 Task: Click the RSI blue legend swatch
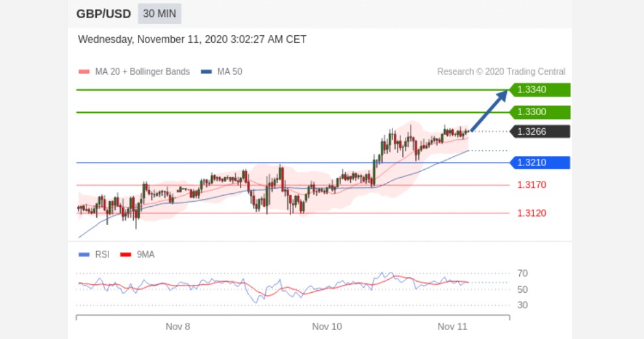pyautogui.click(x=84, y=254)
